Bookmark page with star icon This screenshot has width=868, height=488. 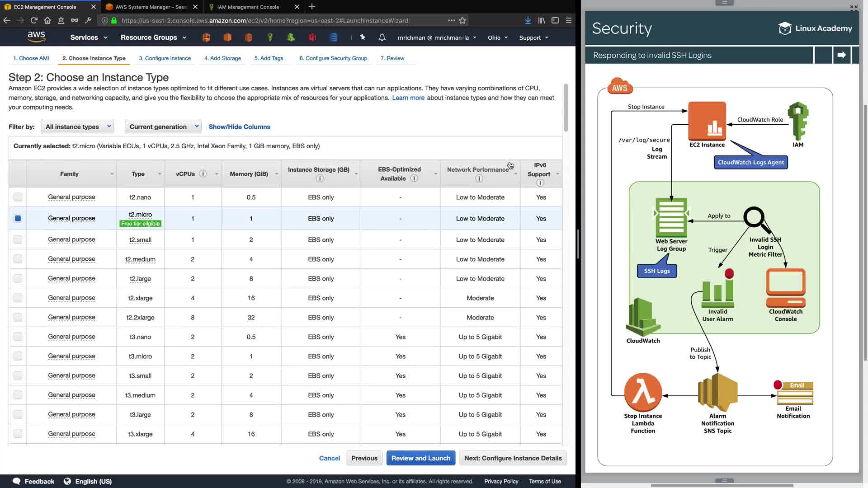462,20
